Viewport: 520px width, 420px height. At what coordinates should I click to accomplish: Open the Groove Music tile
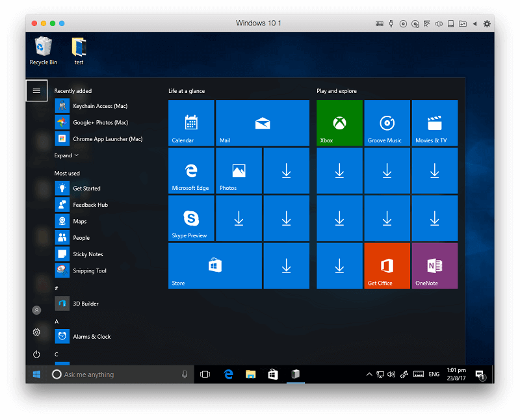(387, 123)
